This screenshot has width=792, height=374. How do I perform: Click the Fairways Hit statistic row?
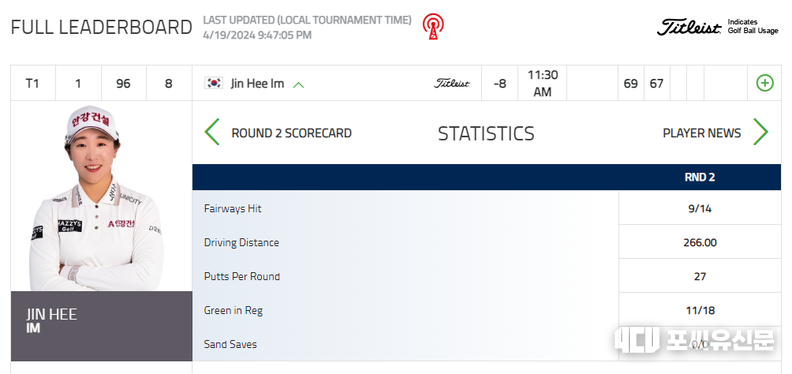(x=486, y=208)
